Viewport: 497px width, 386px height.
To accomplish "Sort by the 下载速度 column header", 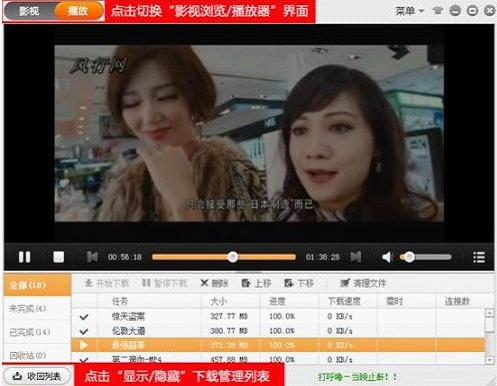I will pyautogui.click(x=348, y=301).
